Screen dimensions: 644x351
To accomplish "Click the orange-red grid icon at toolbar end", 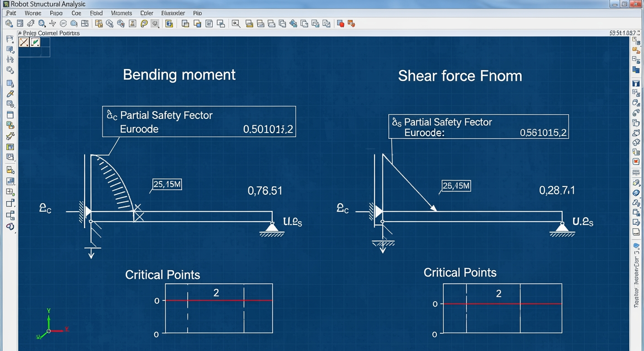I will (x=351, y=23).
